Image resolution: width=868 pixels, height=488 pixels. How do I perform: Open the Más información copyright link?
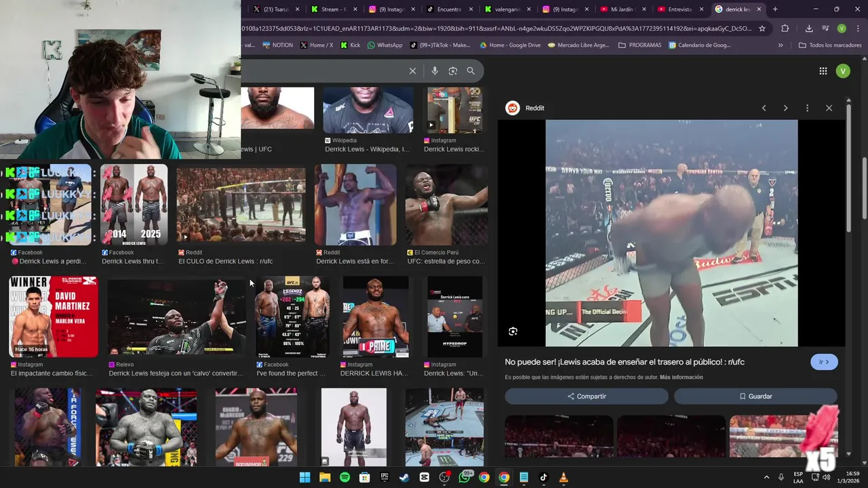681,378
